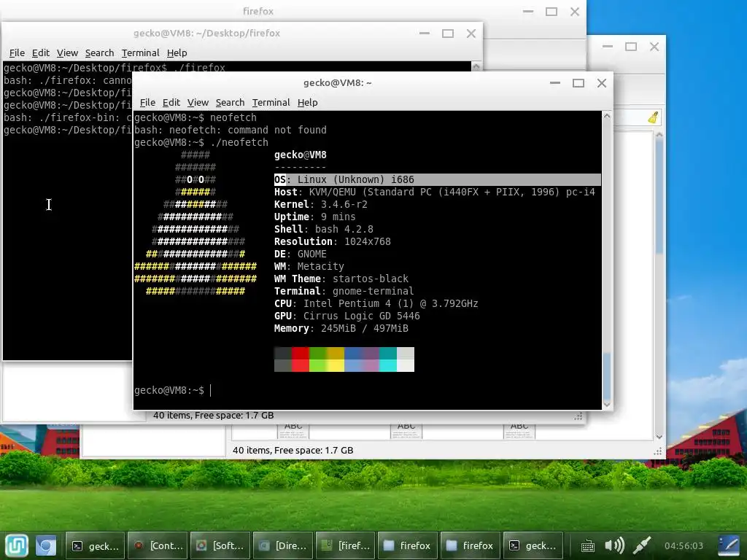Click the gecko@VM8:~$ prompt at terminal bottom

tap(169, 390)
